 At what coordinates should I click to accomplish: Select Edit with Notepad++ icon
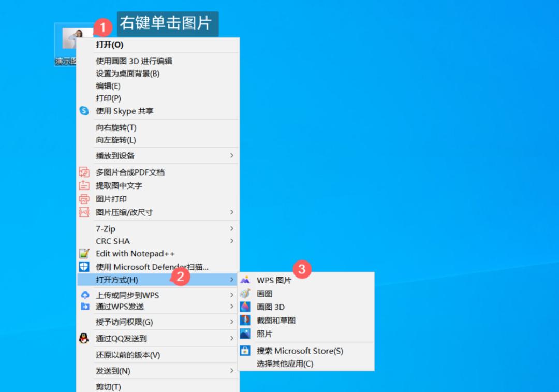(84, 253)
